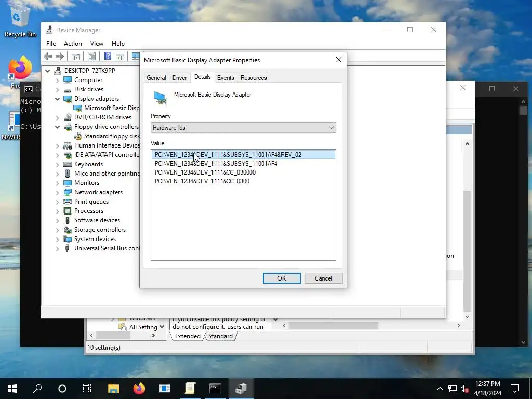The image size is (532, 399).
Task: Click the Processors chip icon
Action: click(68, 211)
